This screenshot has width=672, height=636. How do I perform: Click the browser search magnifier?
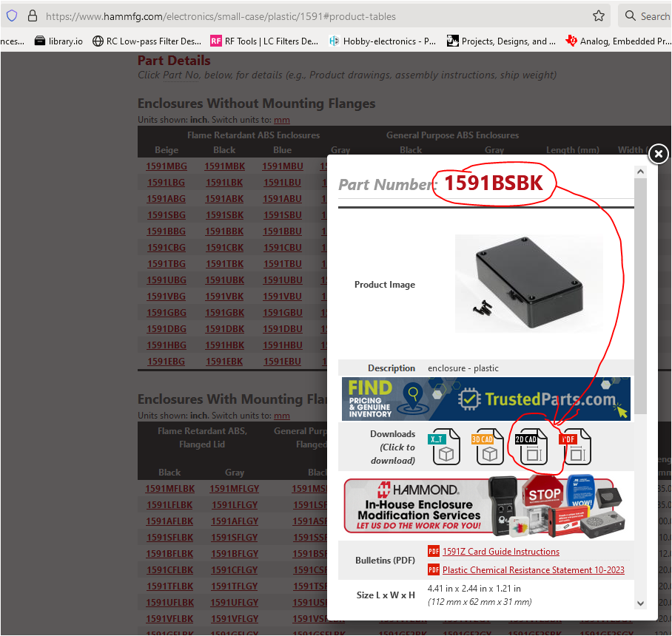[x=630, y=16]
